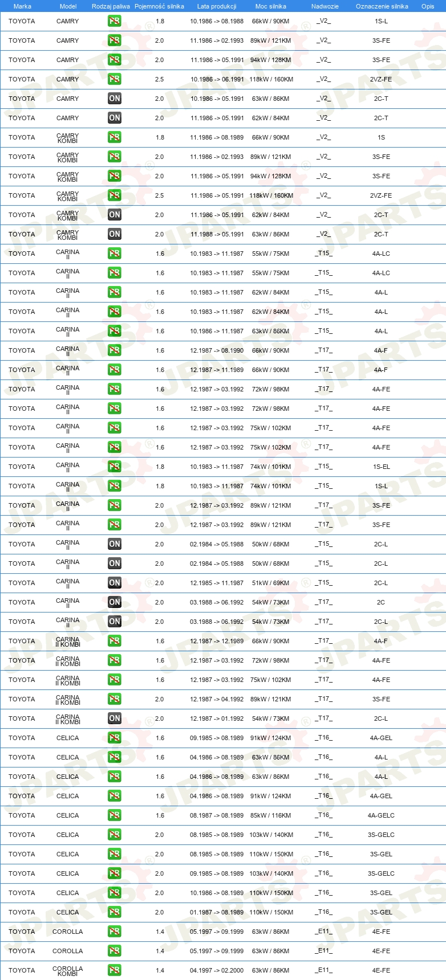The width and height of the screenshot is (446, 980).
Task: Click diesel ON icon in Camry Kombi 11.1988 row
Action: pyautogui.click(x=115, y=234)
